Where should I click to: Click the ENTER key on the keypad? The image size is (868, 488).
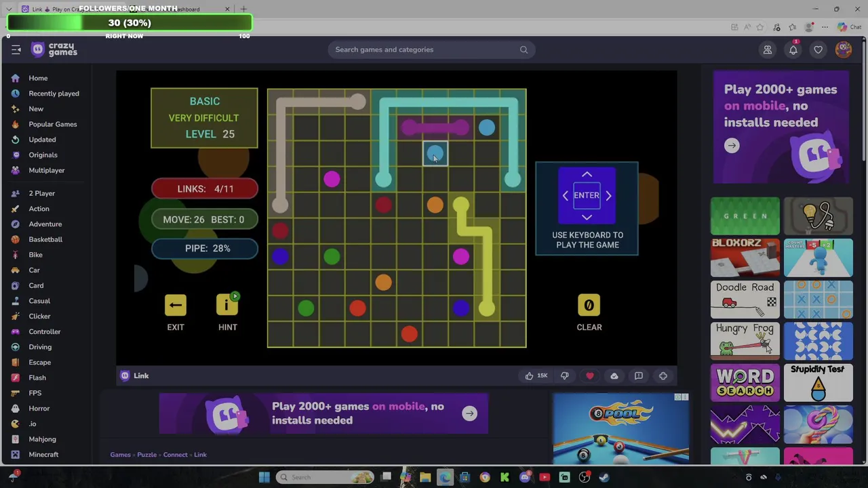[x=587, y=195]
